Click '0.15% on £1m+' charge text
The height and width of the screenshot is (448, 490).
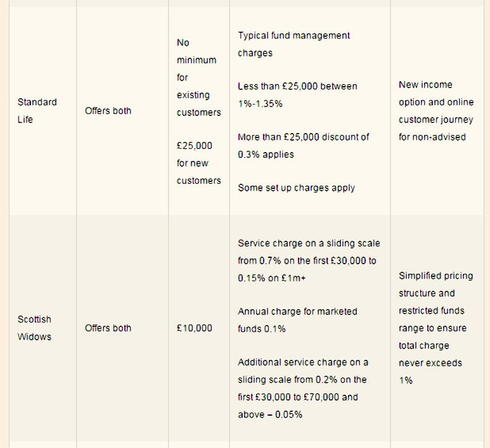(272, 278)
